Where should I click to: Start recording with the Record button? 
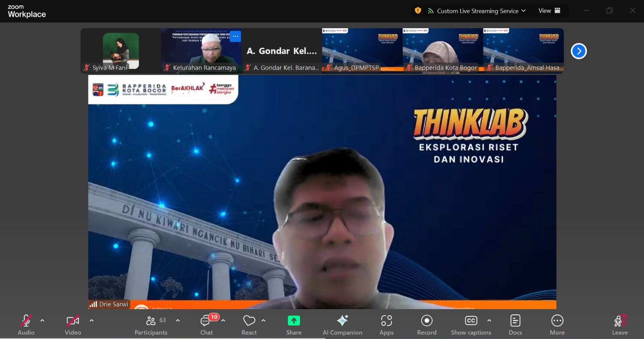(427, 324)
